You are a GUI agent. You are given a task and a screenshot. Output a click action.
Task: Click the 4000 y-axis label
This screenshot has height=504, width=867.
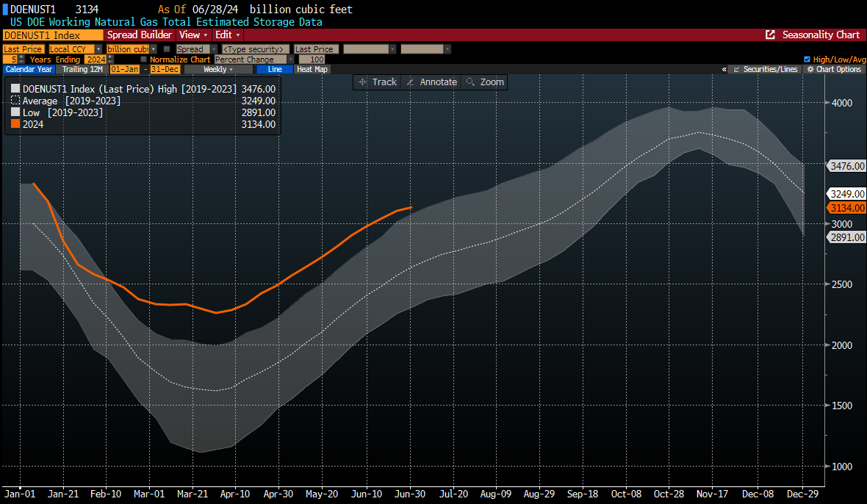coord(842,103)
